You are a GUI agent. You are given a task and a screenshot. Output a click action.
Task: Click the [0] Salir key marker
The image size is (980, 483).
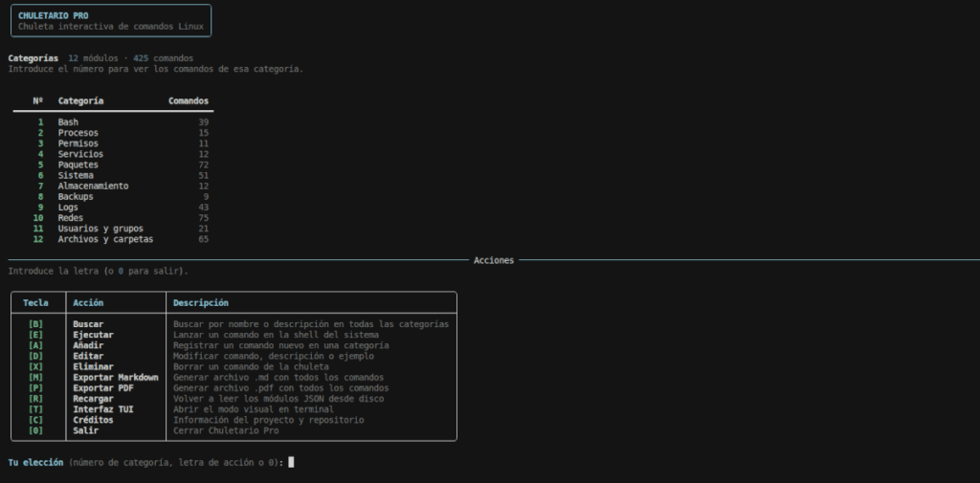point(35,430)
